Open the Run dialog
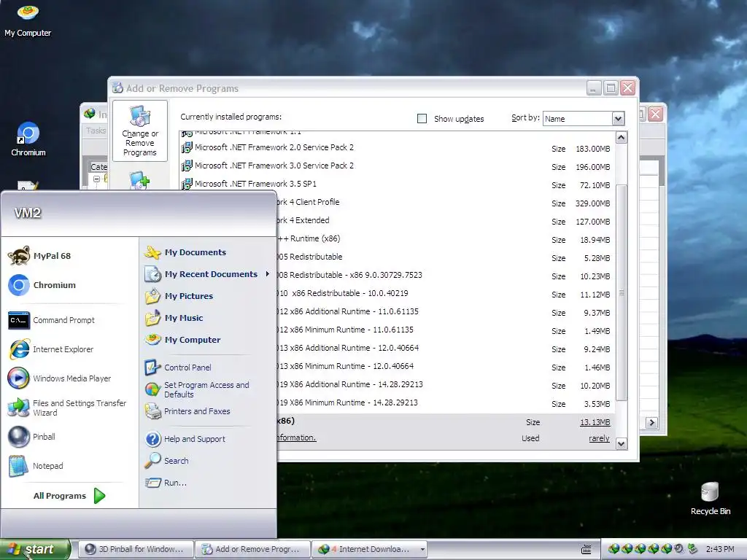747x560 pixels. [x=166, y=483]
